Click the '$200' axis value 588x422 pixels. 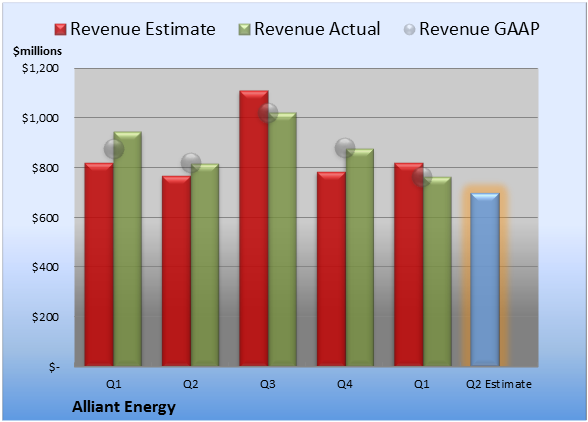click(45, 317)
